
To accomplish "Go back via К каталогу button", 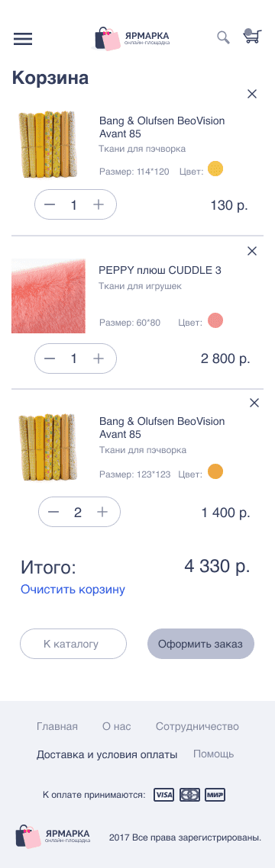I will click(x=73, y=644).
